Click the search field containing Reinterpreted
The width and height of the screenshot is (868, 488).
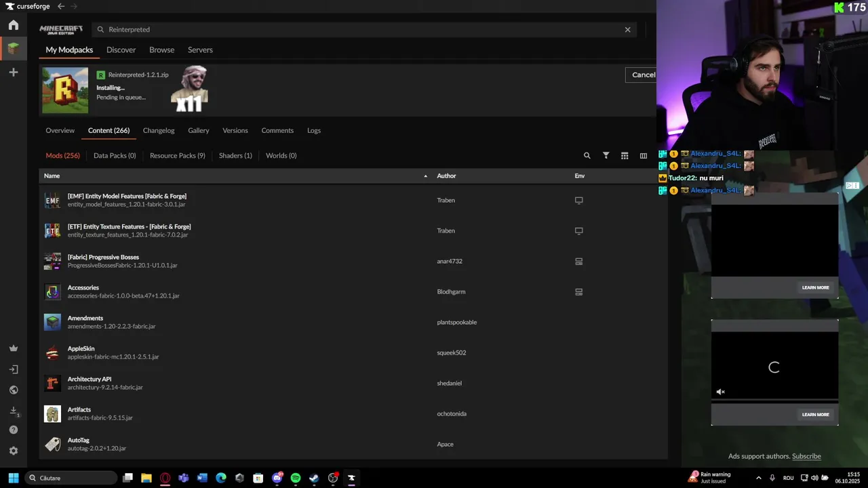(363, 30)
